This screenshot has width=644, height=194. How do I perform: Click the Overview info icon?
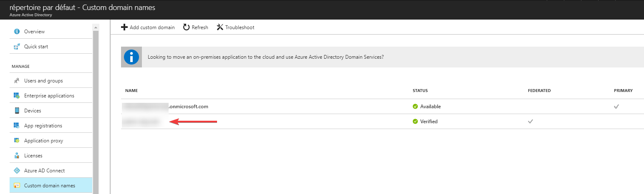click(x=17, y=32)
